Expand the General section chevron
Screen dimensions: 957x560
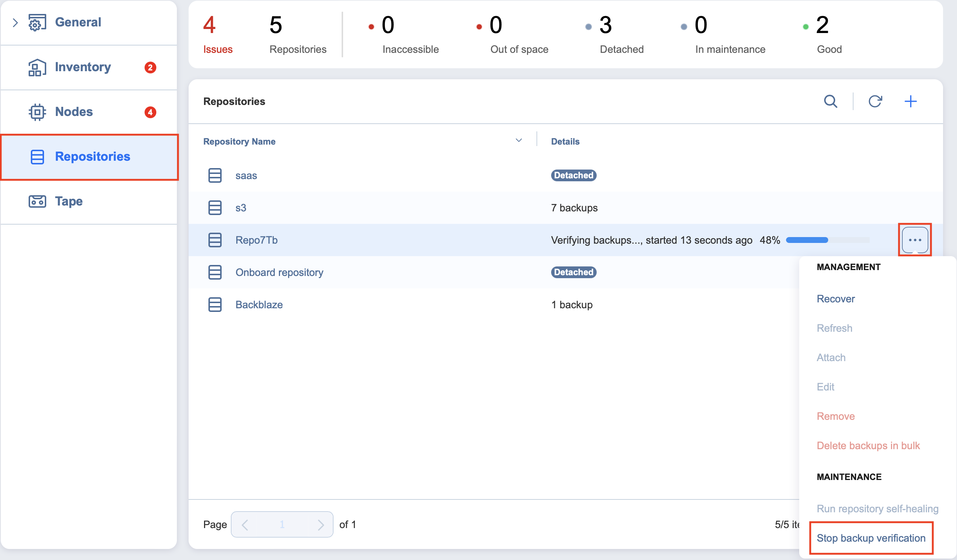click(x=15, y=22)
